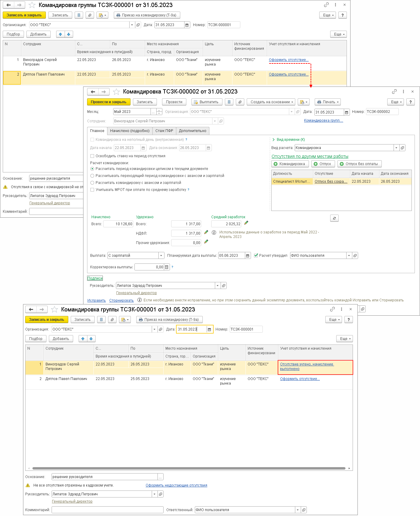The image size is (420, 516).
Task: Switch to Начислено (подробно) tab
Action: tap(130, 131)
